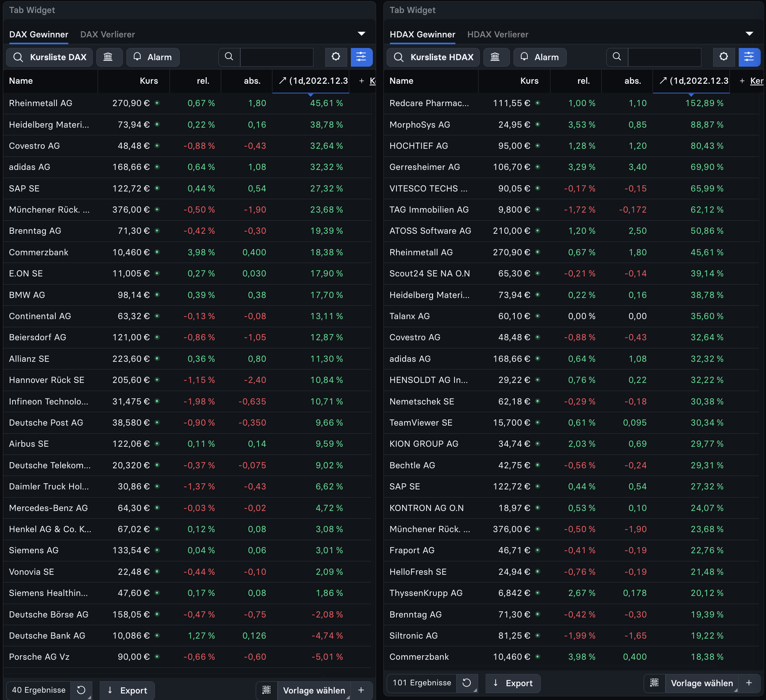Add template with plus in HDAX footer
The width and height of the screenshot is (766, 700).
(749, 683)
